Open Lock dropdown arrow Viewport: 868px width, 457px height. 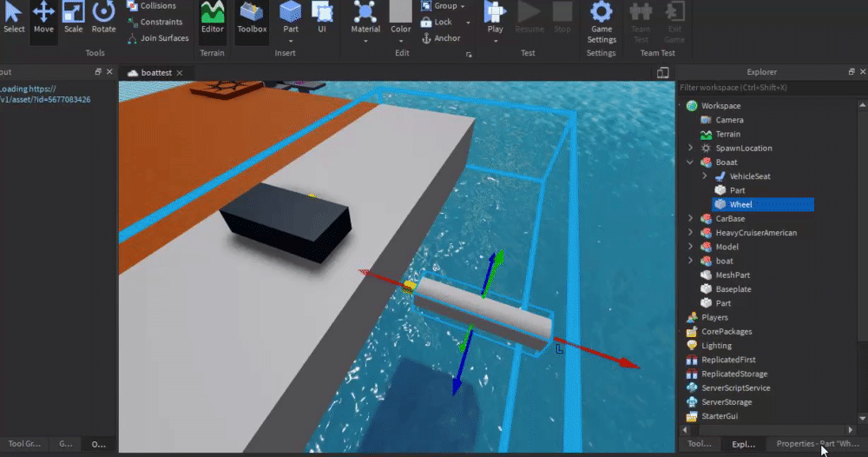click(x=469, y=23)
